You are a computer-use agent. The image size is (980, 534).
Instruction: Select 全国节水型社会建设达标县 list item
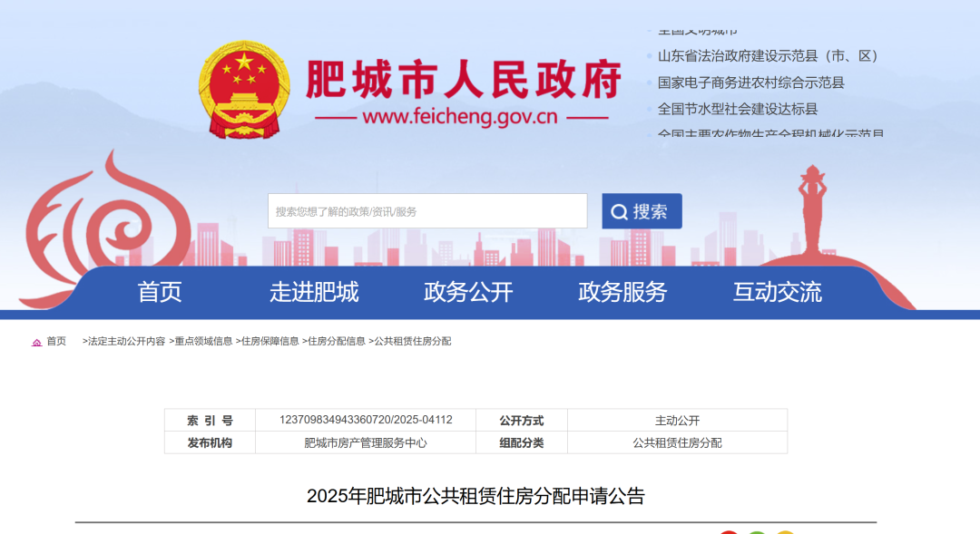(738, 109)
